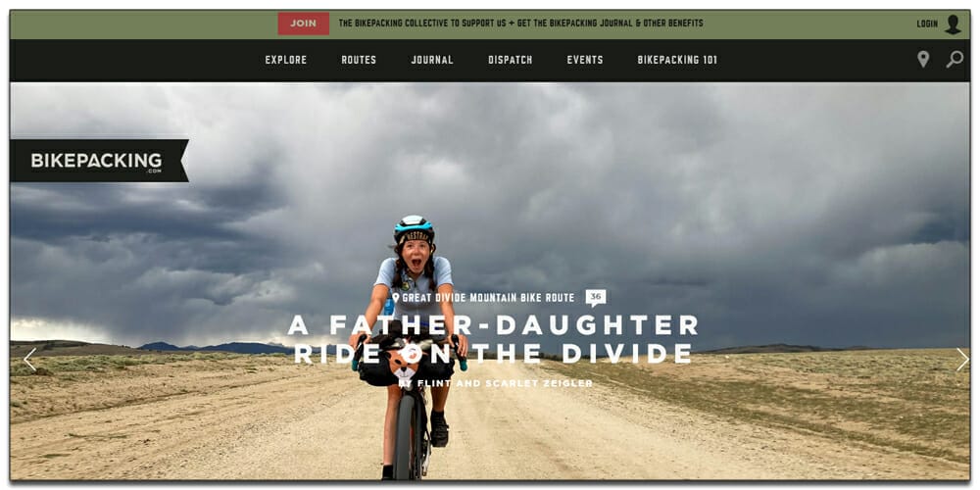This screenshot has width=980, height=490.
Task: Click the Bikepacking Collective banner text
Action: pyautogui.click(x=520, y=24)
